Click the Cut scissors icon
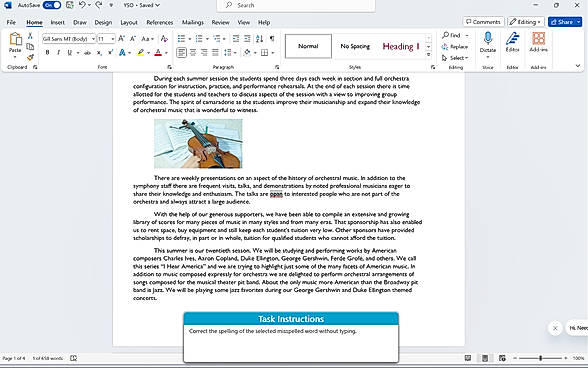Screen dimensions: 588x368 coord(30,36)
